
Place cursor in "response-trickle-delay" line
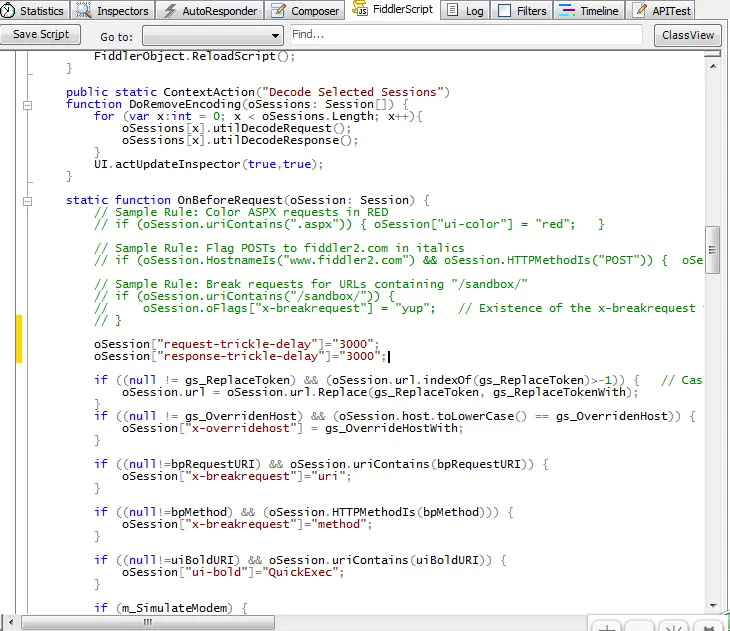point(240,356)
